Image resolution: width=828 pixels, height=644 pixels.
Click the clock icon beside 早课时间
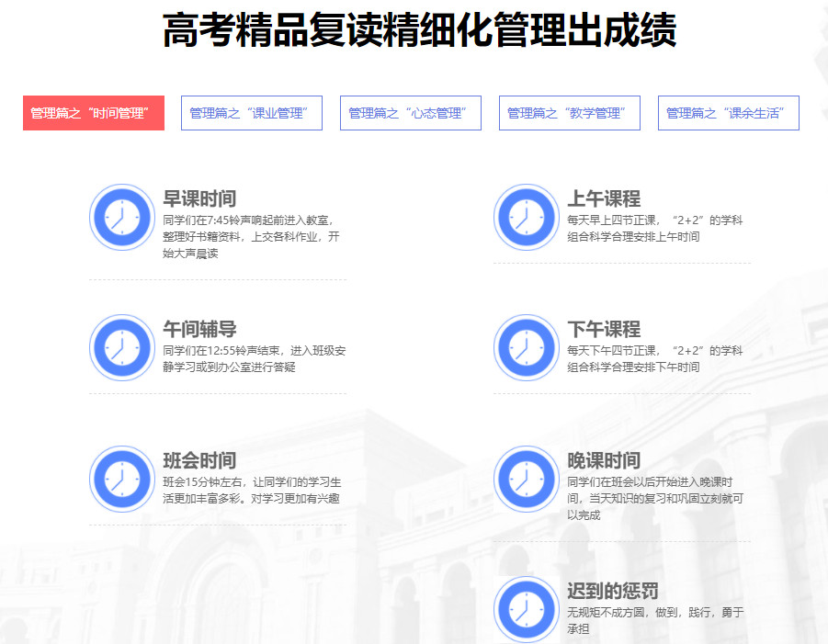click(121, 218)
